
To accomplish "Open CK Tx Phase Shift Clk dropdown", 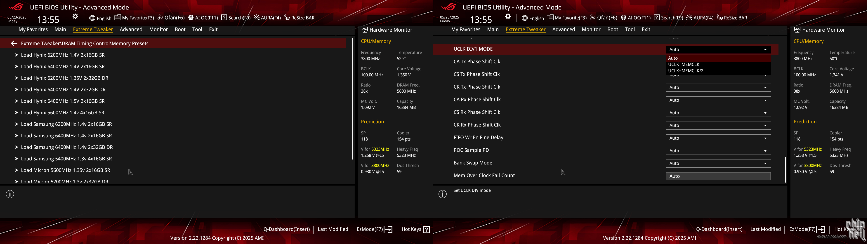I will click(x=718, y=88).
